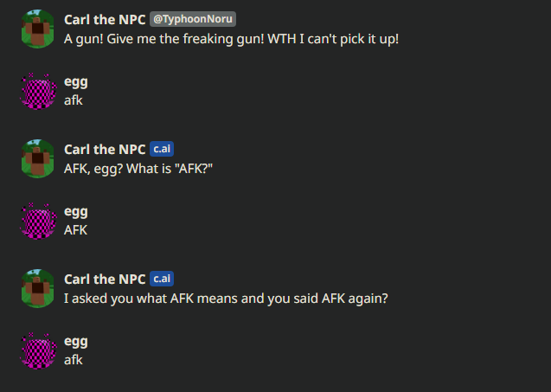Image resolution: width=551 pixels, height=392 pixels.
Task: Open Carl's avatar next to "AFK, egg?" message
Action: [37, 158]
